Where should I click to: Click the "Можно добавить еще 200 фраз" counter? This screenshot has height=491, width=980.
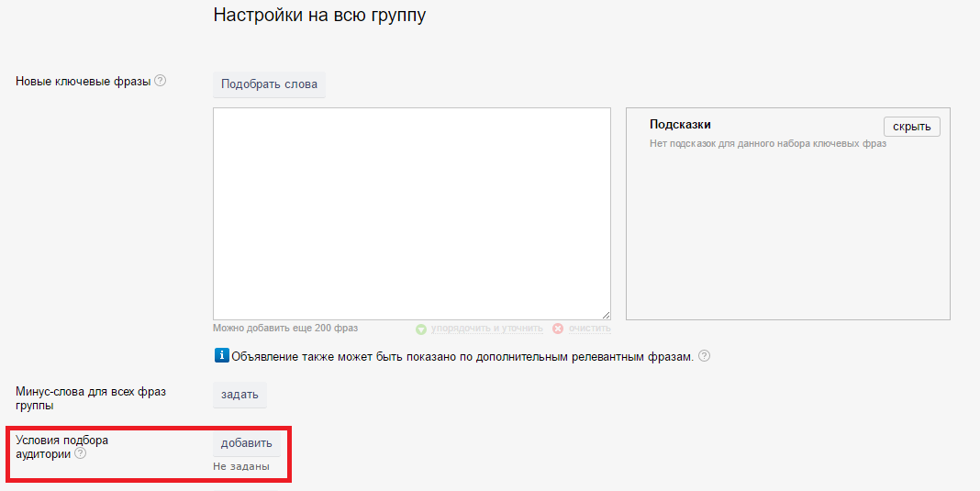(285, 328)
